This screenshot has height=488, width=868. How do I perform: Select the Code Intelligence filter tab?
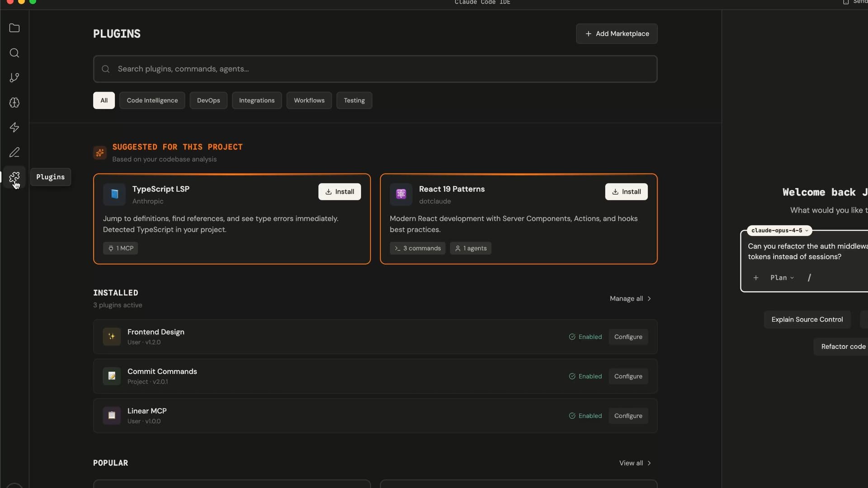[x=152, y=100]
